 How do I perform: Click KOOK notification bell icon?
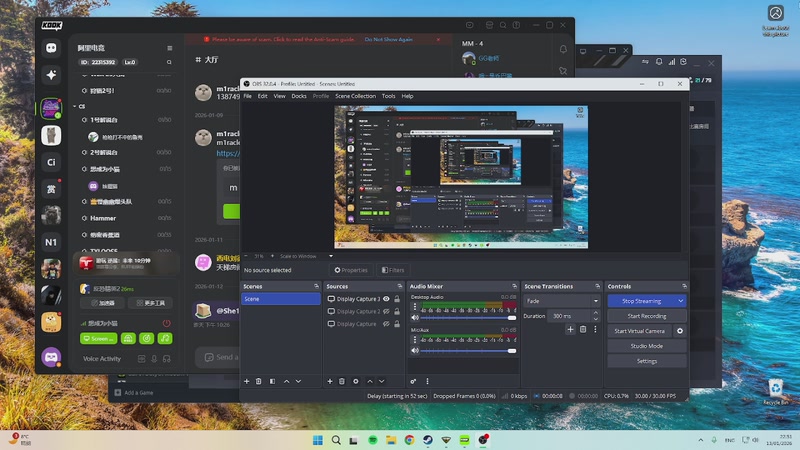[x=563, y=49]
